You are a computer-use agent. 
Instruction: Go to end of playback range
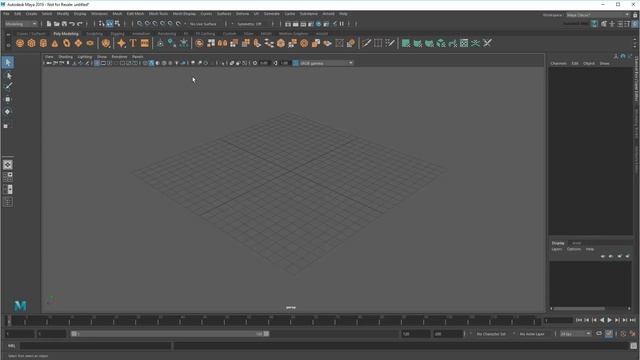point(633,320)
